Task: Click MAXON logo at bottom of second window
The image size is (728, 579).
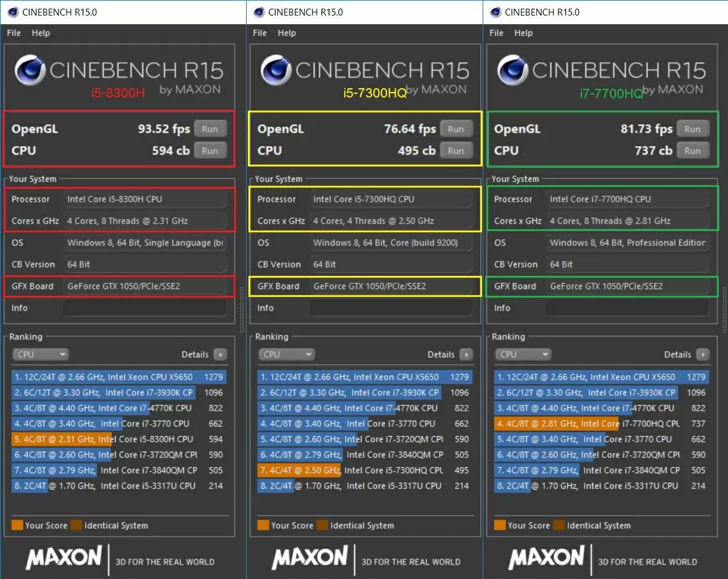Action: 310,557
